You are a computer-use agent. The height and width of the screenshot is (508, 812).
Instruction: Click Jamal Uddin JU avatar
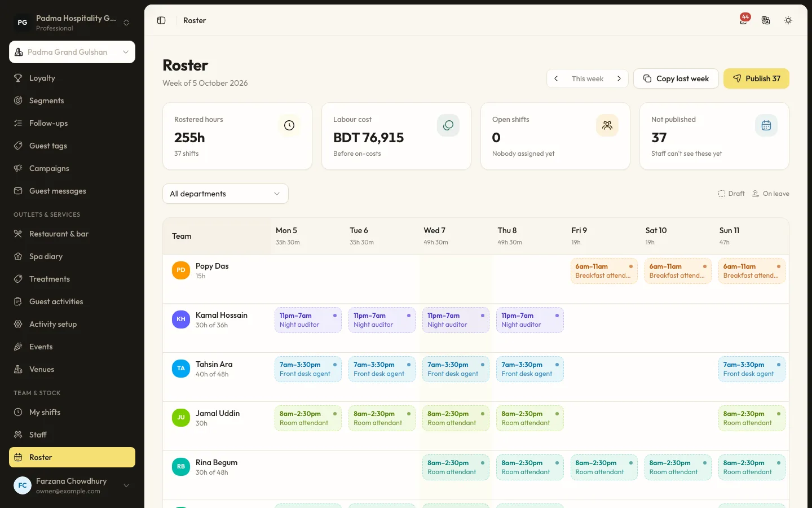pos(181,418)
